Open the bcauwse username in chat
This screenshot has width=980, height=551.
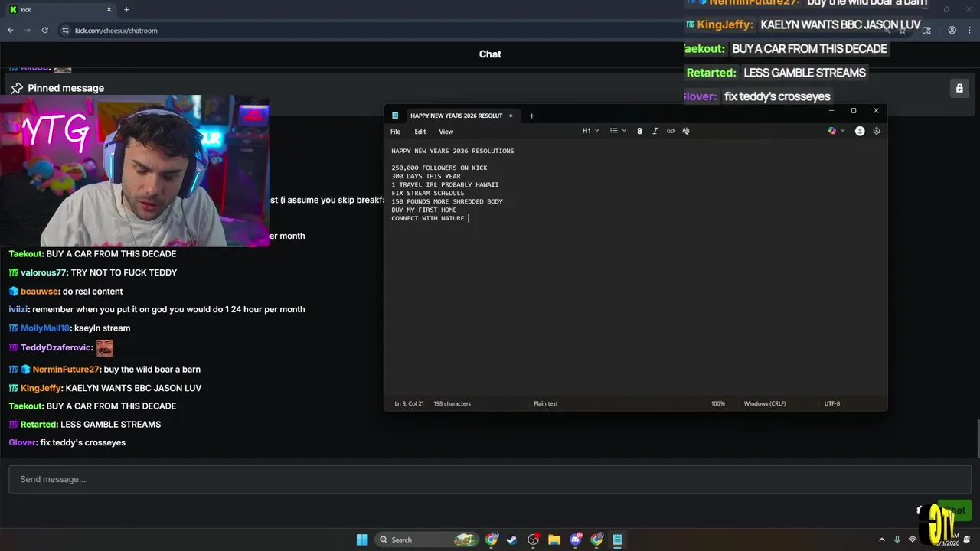tap(39, 292)
